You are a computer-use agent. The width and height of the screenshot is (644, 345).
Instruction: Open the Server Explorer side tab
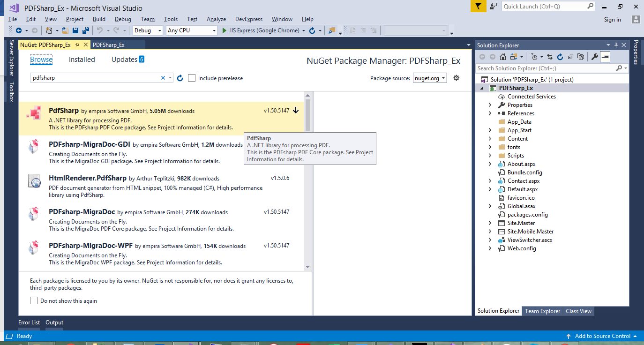click(12, 58)
